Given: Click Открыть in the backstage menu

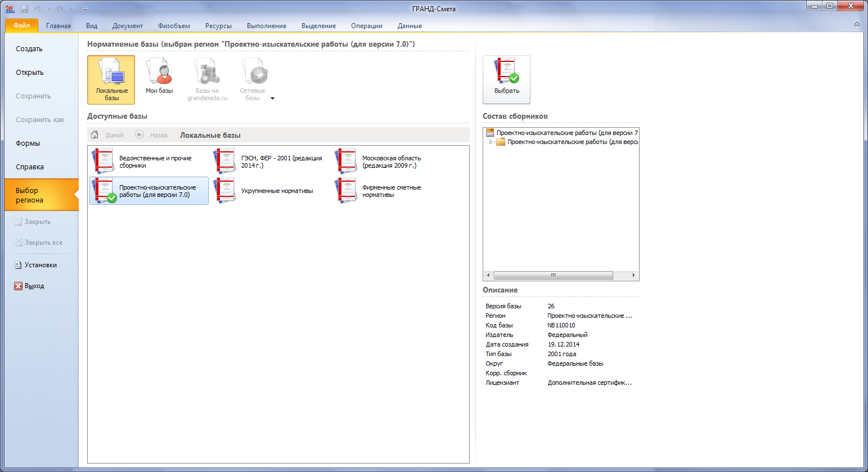Looking at the screenshot, I should 41,73.
